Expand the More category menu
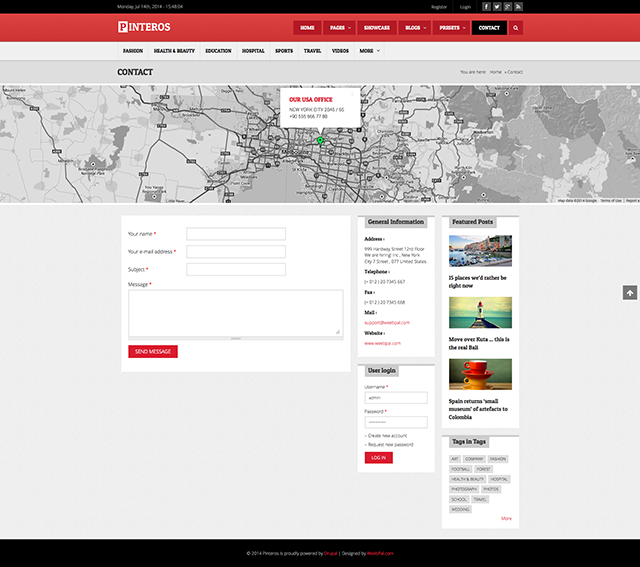This screenshot has height=567, width=640. (x=370, y=50)
